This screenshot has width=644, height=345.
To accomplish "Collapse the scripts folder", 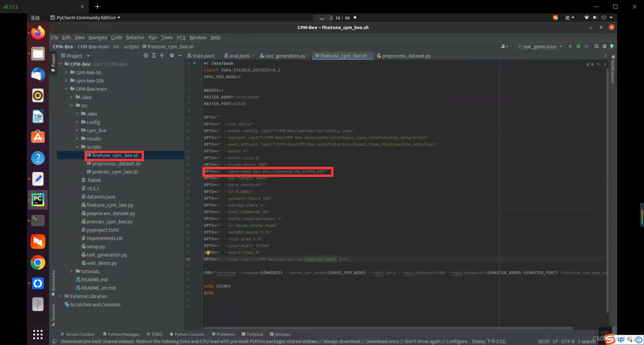I will click(77, 147).
